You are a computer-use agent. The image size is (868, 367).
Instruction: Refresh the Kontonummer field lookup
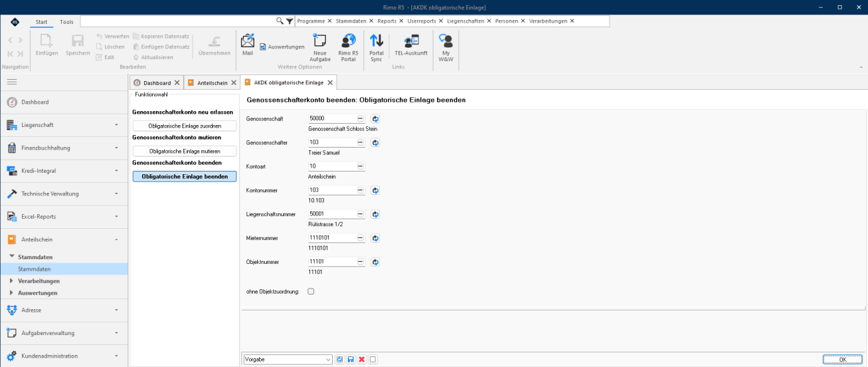point(375,190)
